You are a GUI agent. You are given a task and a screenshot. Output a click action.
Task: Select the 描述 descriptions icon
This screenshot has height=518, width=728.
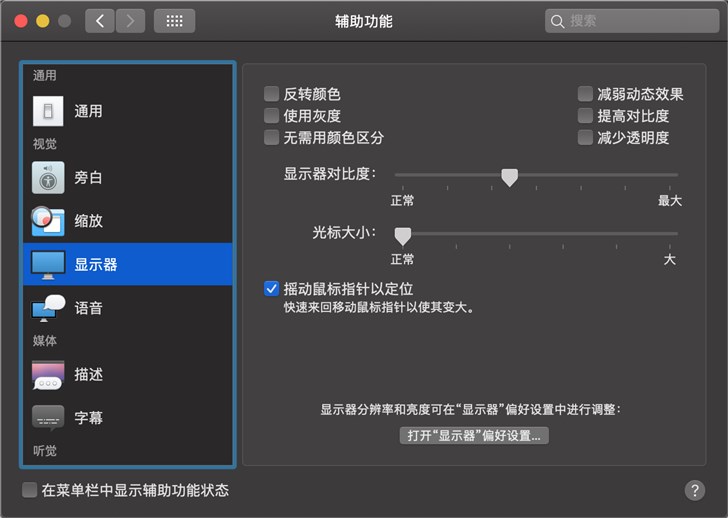pyautogui.click(x=48, y=375)
